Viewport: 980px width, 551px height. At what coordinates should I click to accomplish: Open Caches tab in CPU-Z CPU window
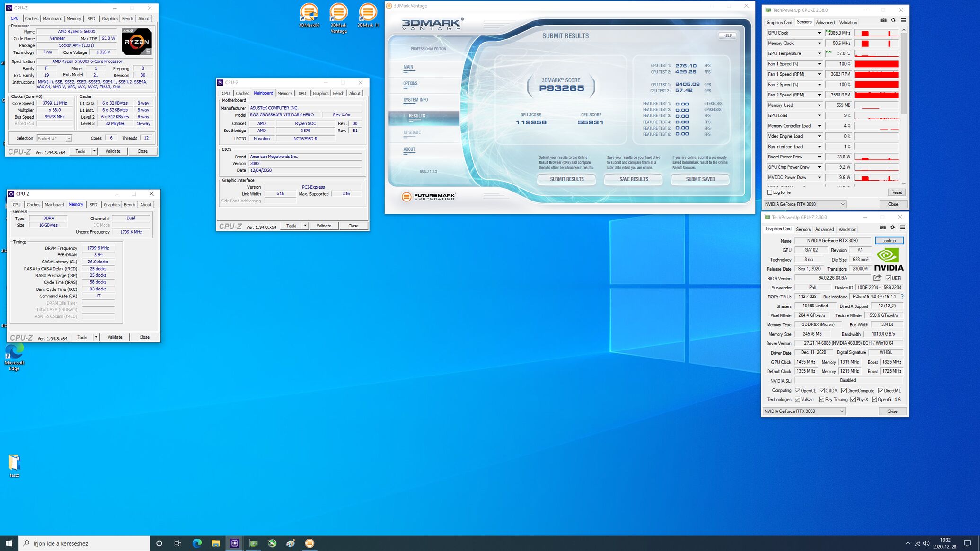pos(32,19)
